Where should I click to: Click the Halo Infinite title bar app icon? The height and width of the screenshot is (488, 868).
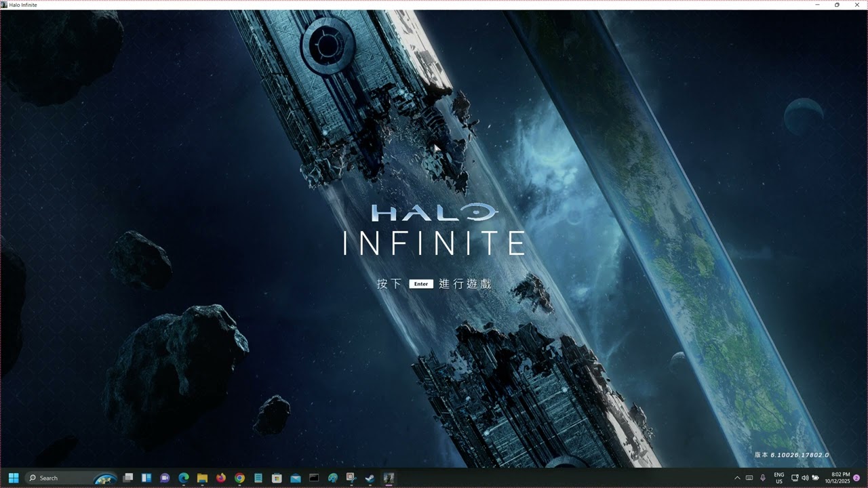tap(4, 5)
